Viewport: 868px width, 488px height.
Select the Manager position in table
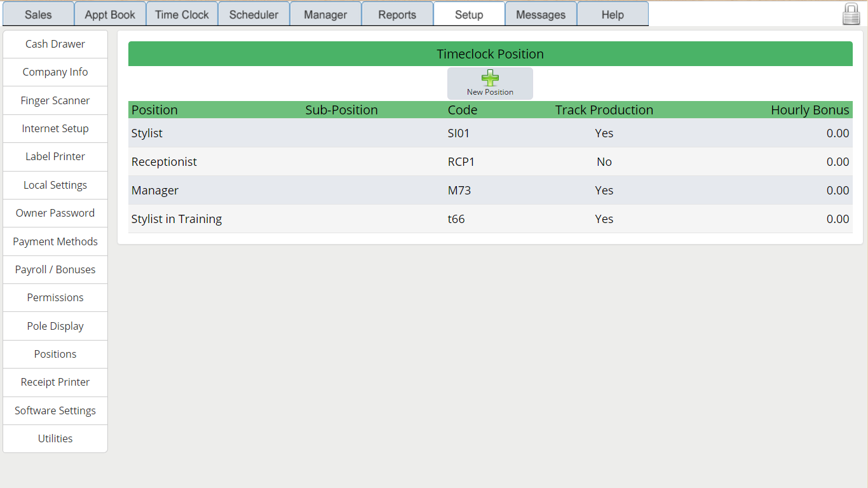click(491, 190)
